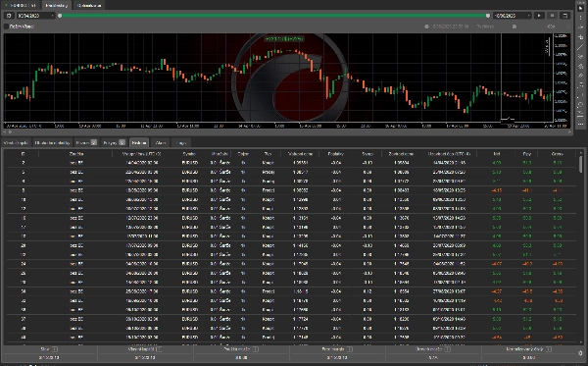Switch to the Backtesting tab
This screenshot has width=588, height=366.
click(x=57, y=5)
